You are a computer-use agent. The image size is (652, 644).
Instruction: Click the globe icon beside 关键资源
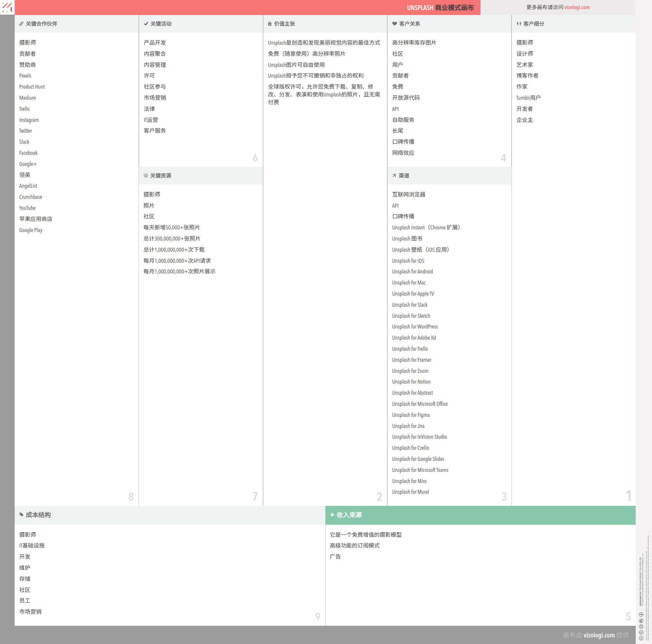[146, 176]
